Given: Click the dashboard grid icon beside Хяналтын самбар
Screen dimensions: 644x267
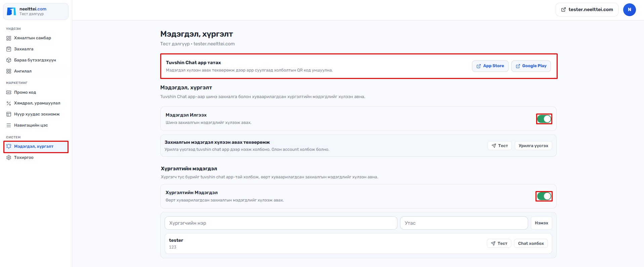Looking at the screenshot, I should point(9,38).
